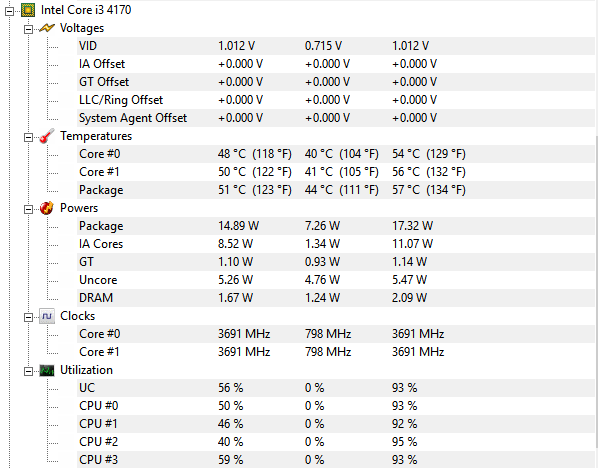Click the Voltages lightning bolt icon
Viewport: 598px width, 468px height.
tap(47, 28)
